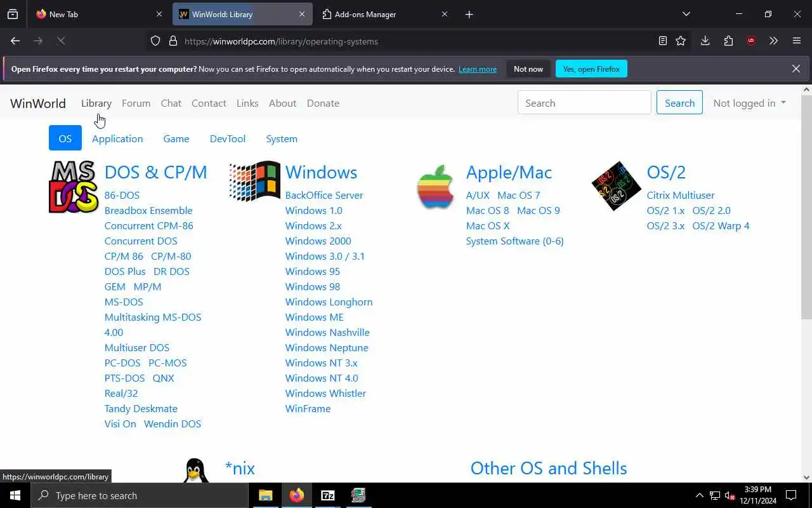Open Firefox View icon in tab bar
This screenshot has width=812, height=508.
(x=13, y=14)
